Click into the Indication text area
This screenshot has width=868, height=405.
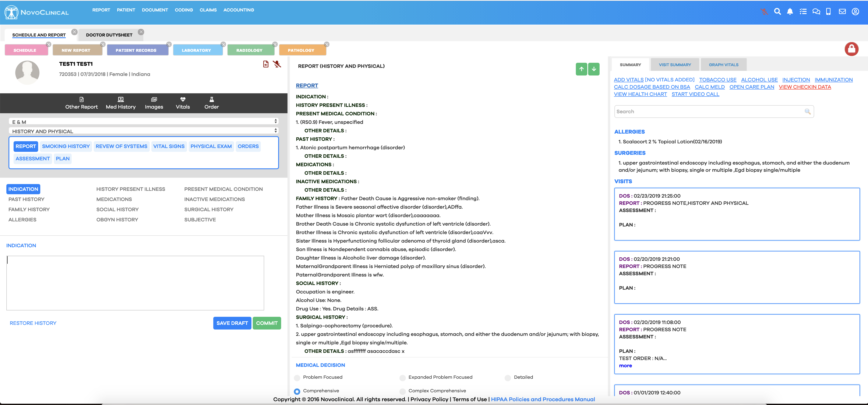[135, 283]
